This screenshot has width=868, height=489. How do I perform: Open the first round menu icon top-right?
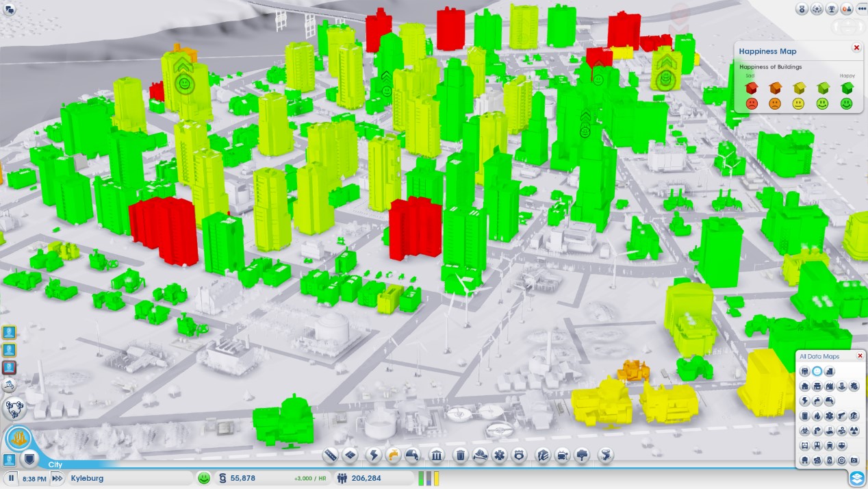[x=802, y=9]
